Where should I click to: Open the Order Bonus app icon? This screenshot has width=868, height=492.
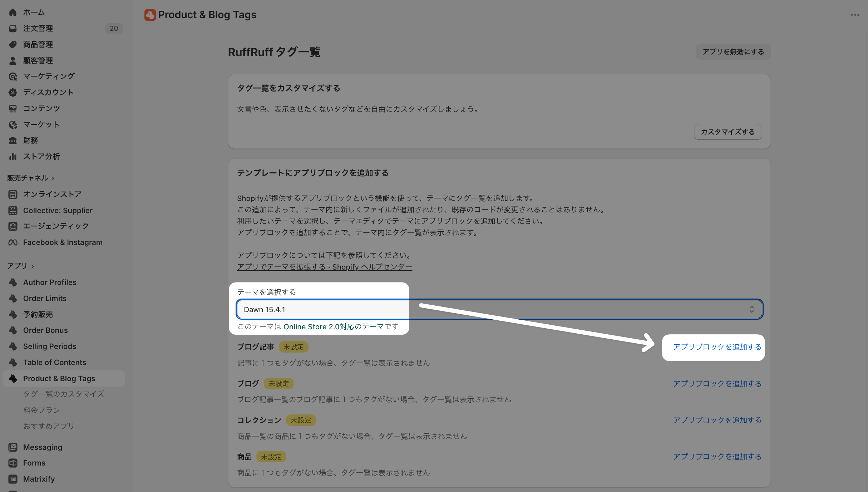pos(13,330)
